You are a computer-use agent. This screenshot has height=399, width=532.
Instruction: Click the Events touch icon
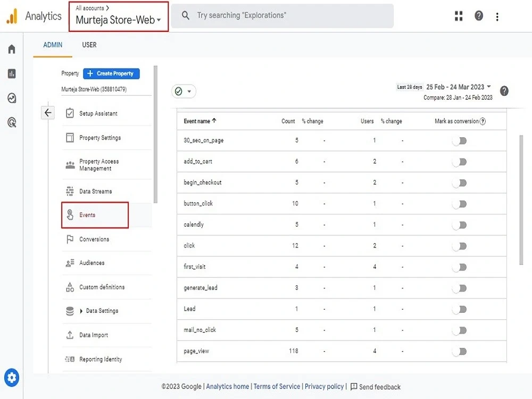tap(70, 214)
